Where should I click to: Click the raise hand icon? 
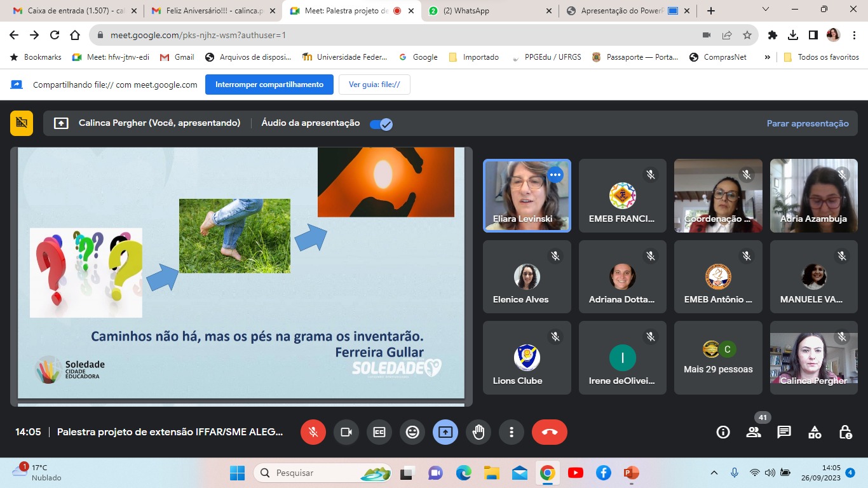478,432
